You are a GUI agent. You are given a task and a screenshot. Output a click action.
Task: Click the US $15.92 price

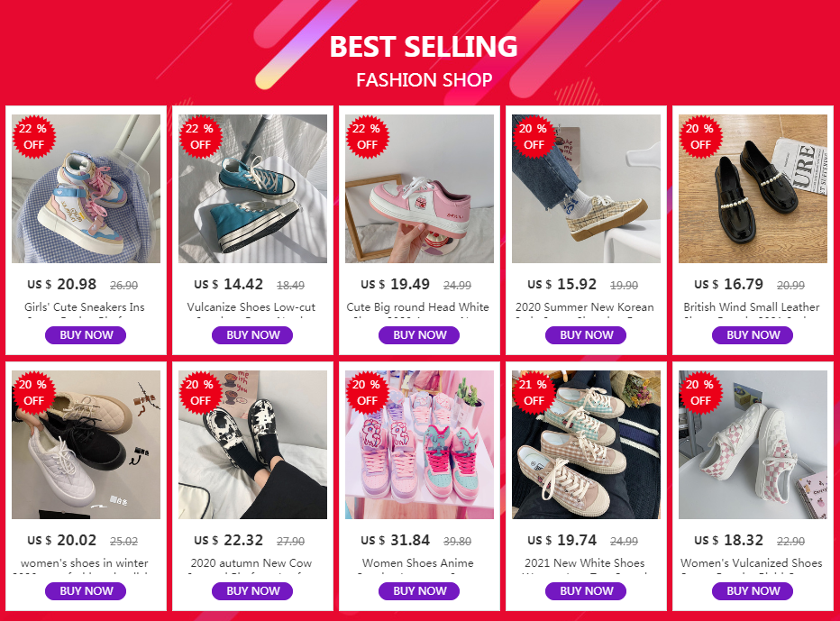[564, 284]
